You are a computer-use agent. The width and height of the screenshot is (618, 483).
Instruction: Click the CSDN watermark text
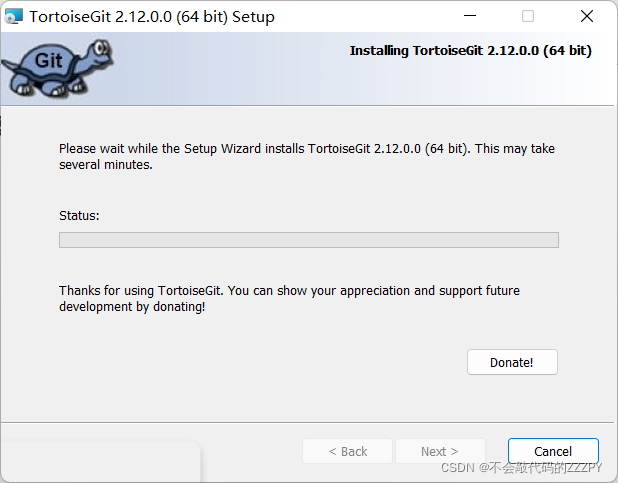click(x=521, y=468)
